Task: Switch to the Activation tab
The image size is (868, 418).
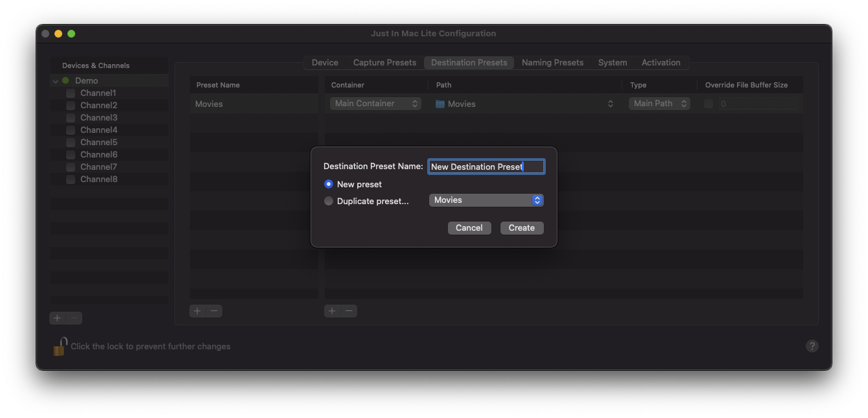Action: pos(661,63)
